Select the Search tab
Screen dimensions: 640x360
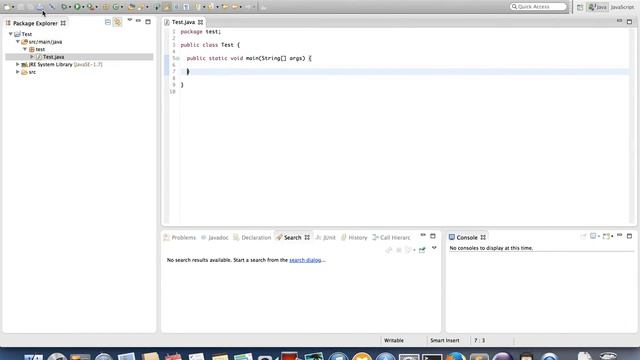tap(293, 238)
